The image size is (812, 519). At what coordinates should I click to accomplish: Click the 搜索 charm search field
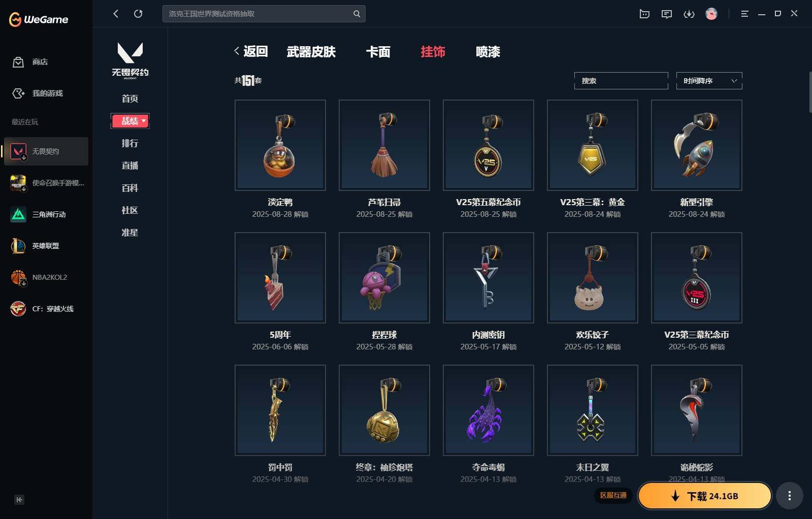click(x=621, y=81)
